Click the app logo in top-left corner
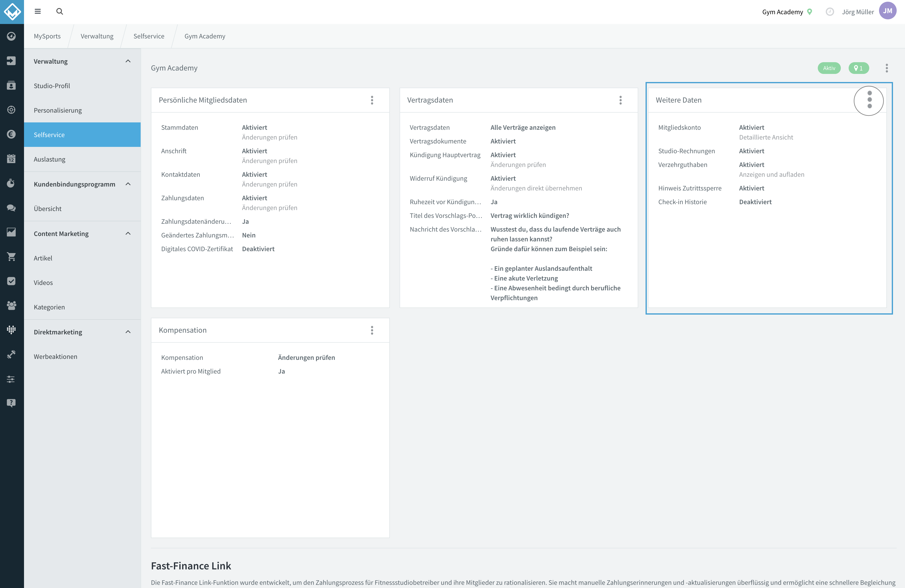Image resolution: width=905 pixels, height=588 pixels. [x=12, y=12]
